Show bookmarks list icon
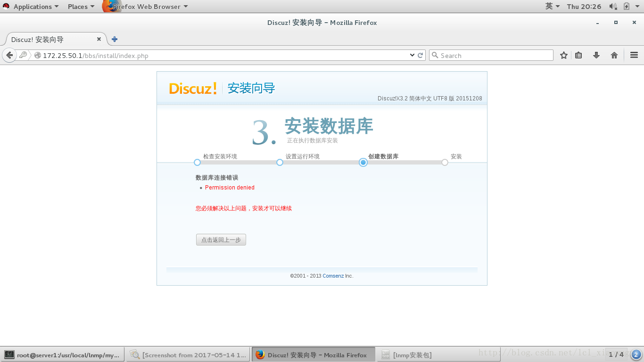This screenshot has width=644, height=362. 578,55
